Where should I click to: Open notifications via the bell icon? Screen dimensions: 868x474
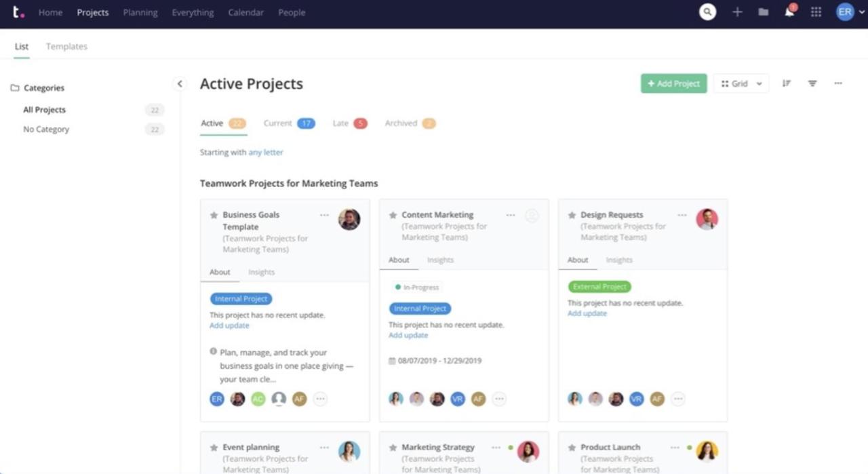tap(789, 12)
